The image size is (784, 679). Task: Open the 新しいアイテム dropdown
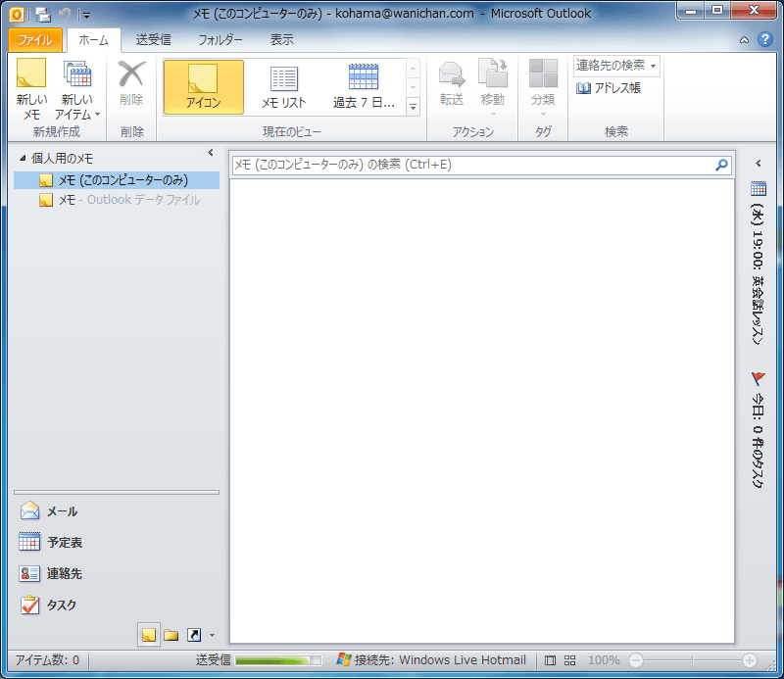77,89
